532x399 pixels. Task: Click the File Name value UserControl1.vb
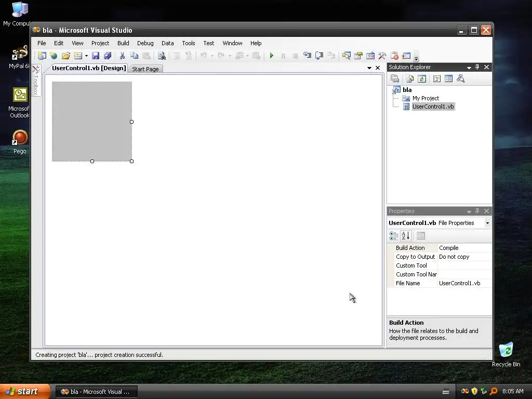pyautogui.click(x=459, y=283)
